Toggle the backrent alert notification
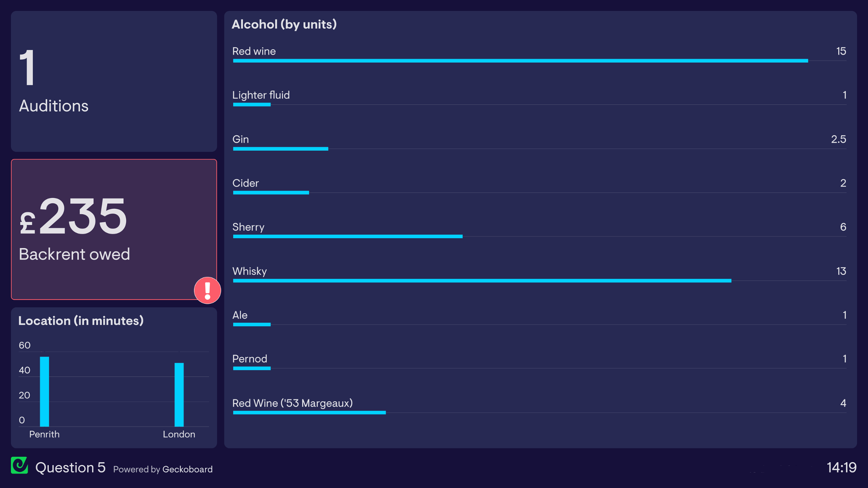 click(208, 291)
